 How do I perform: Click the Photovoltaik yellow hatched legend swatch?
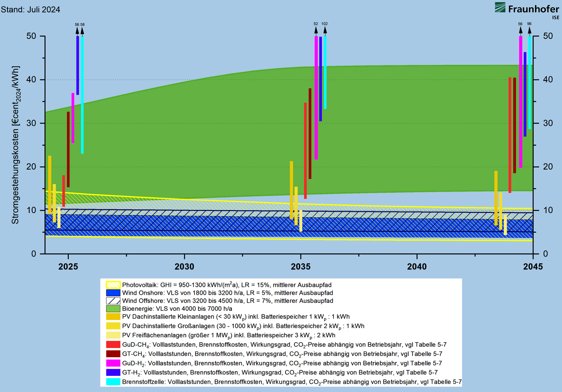(x=113, y=285)
